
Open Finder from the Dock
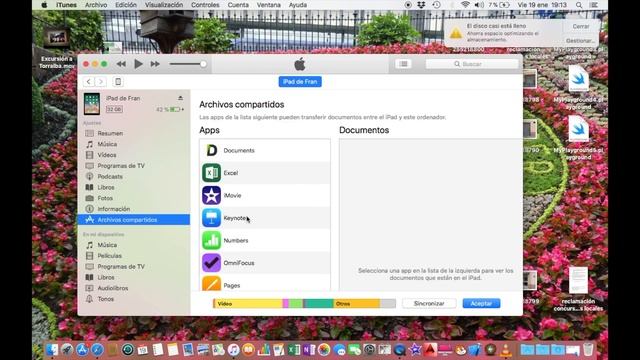point(52,349)
